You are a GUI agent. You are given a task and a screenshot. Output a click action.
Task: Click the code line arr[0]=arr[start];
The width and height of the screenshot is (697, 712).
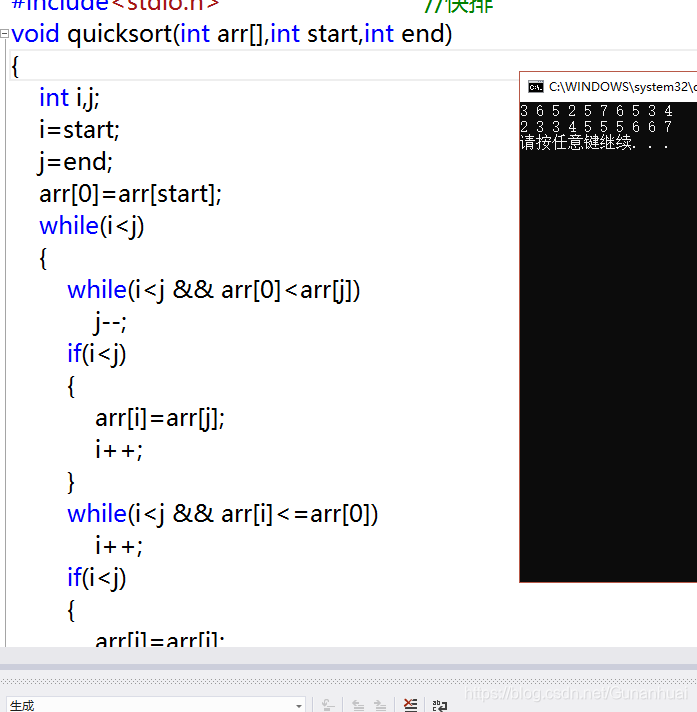point(130,194)
